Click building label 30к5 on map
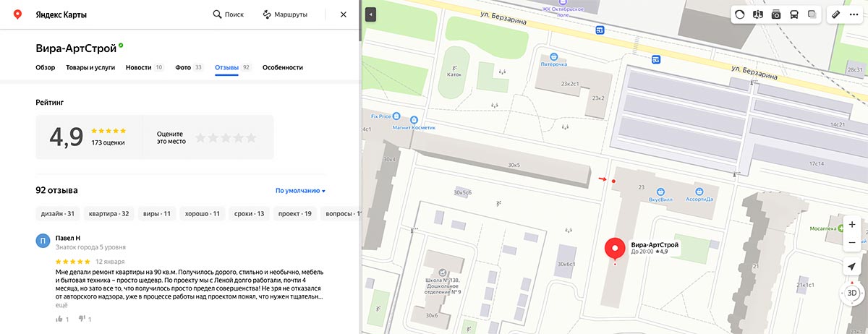Image resolution: width=868 pixels, height=334 pixels. tap(514, 166)
